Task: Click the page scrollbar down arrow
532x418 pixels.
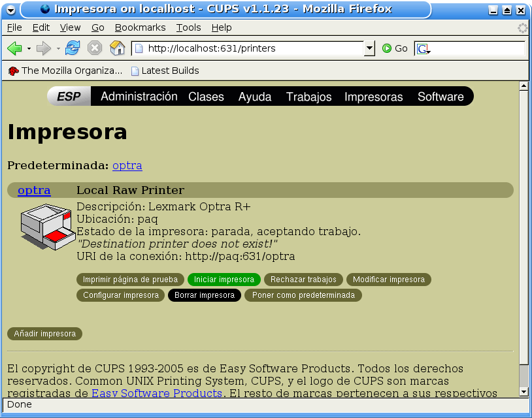Action: pos(523,391)
